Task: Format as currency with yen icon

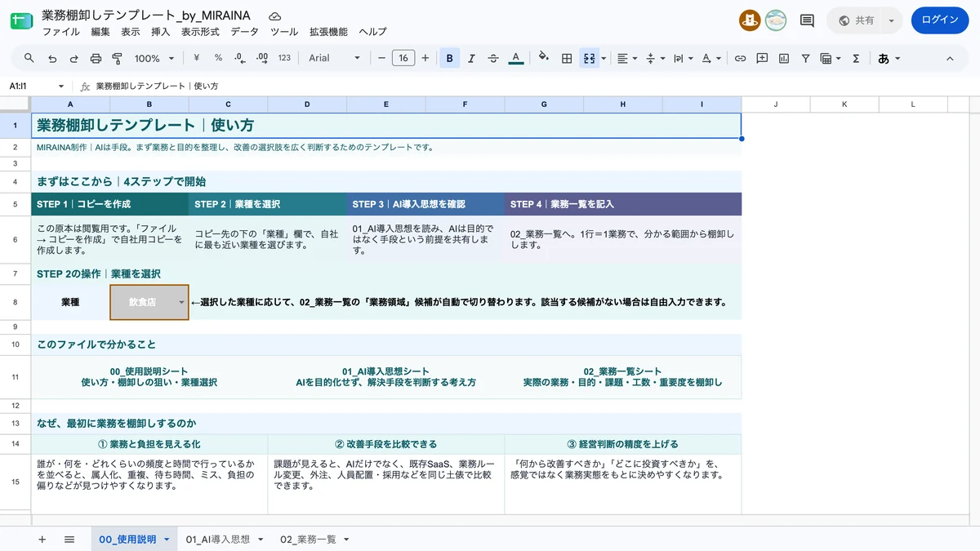Action: click(x=197, y=58)
